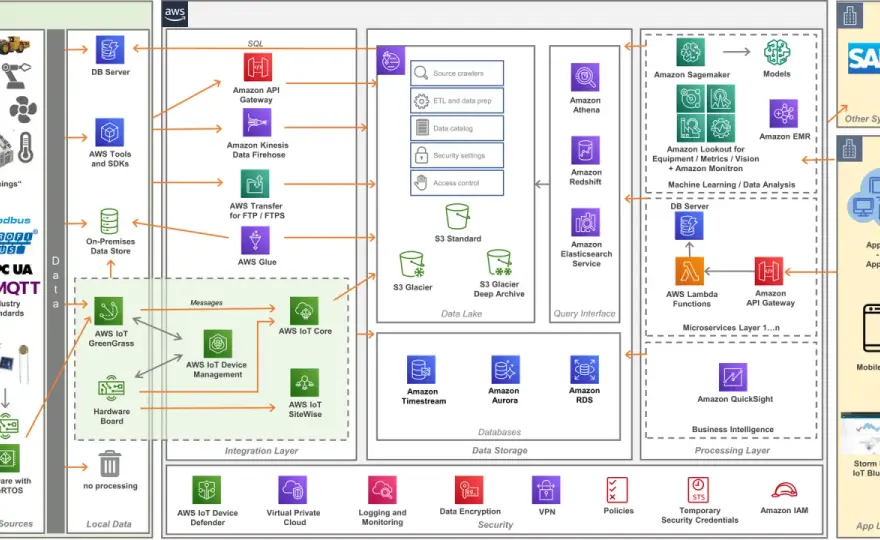The height and width of the screenshot is (540, 880).
Task: Click the "Databases" label
Action: (x=499, y=432)
